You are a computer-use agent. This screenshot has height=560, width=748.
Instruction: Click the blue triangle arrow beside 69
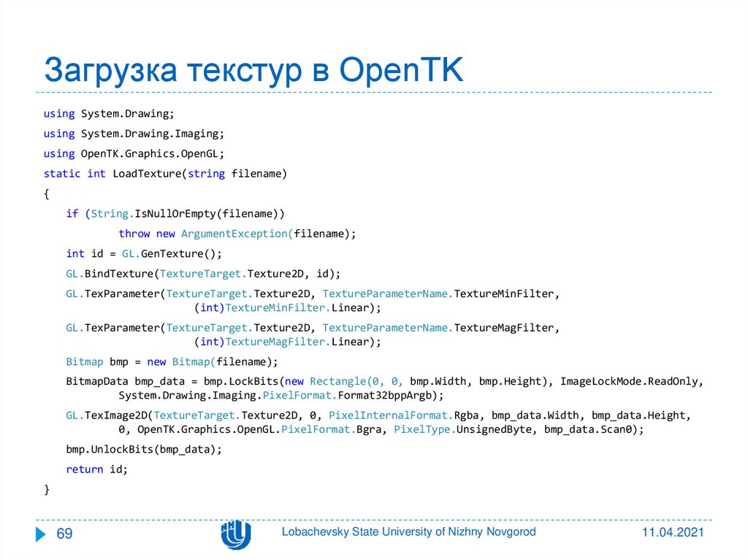point(41,534)
